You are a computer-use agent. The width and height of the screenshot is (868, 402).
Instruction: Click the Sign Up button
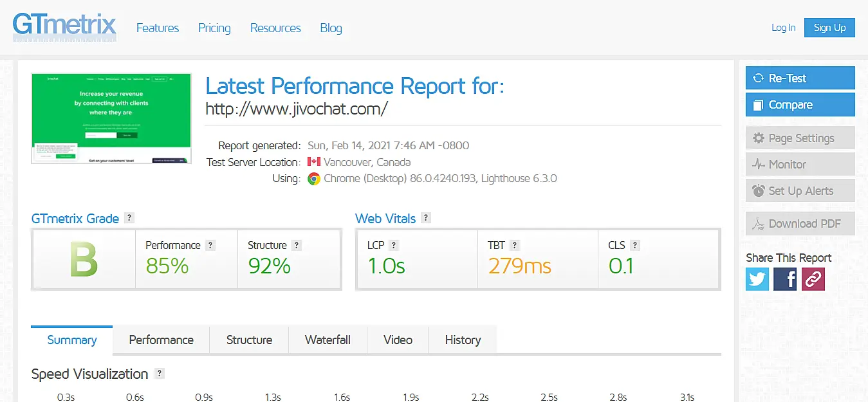tap(829, 27)
